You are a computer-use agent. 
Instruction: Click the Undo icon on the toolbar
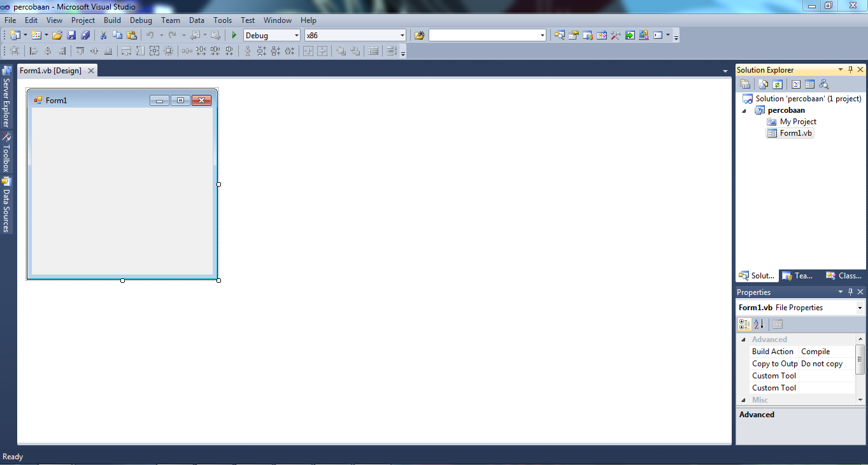pos(150,35)
